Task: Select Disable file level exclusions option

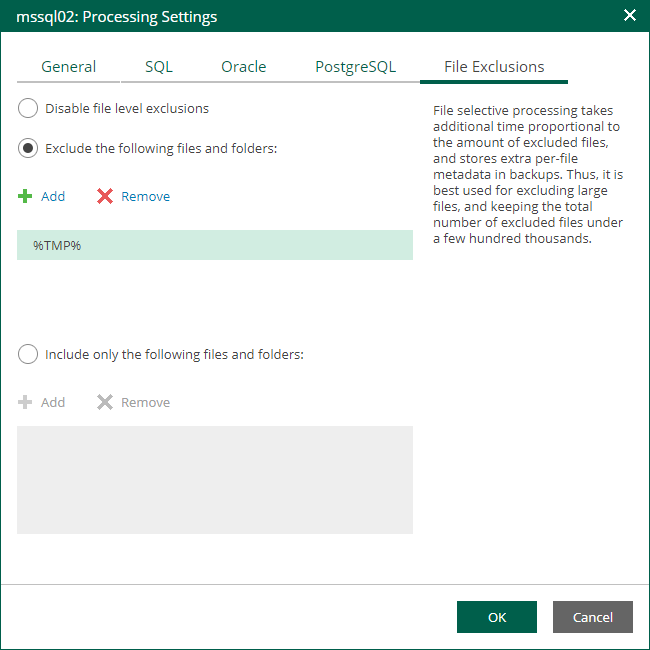Action: point(28,108)
